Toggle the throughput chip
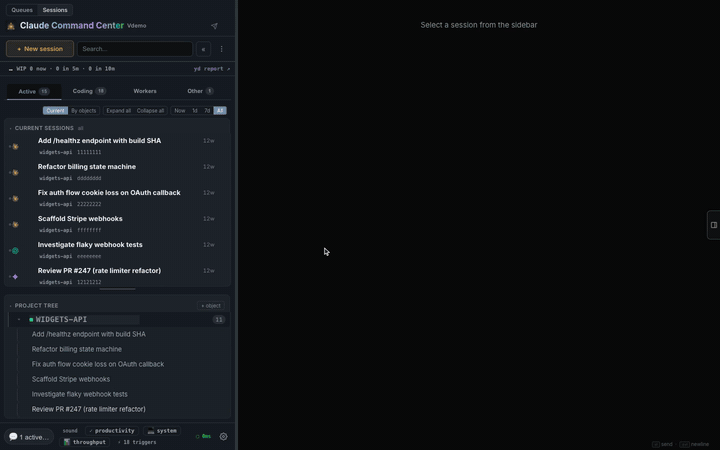The width and height of the screenshot is (720, 450). coord(84,442)
